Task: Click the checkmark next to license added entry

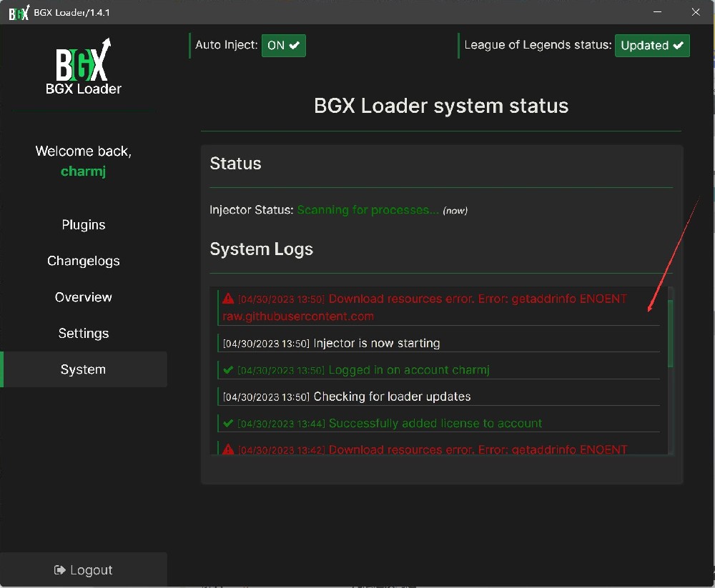Action: tap(228, 423)
